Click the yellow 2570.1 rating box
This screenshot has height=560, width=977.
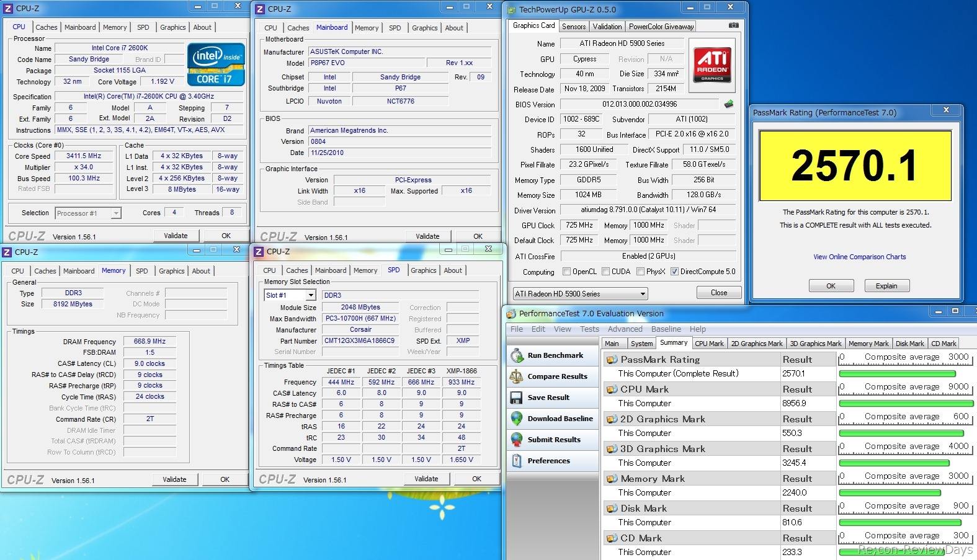[x=855, y=166]
